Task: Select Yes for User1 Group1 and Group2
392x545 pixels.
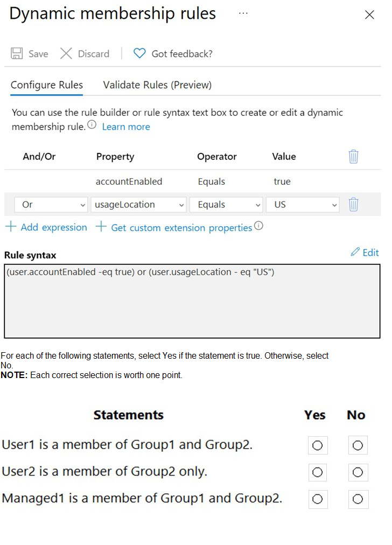Action: click(x=317, y=445)
